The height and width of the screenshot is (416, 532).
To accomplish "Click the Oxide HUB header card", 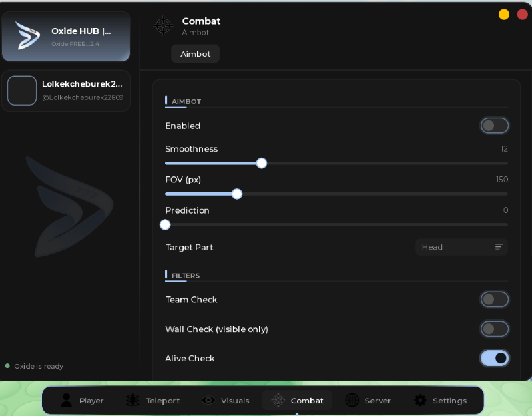I will point(66,37).
